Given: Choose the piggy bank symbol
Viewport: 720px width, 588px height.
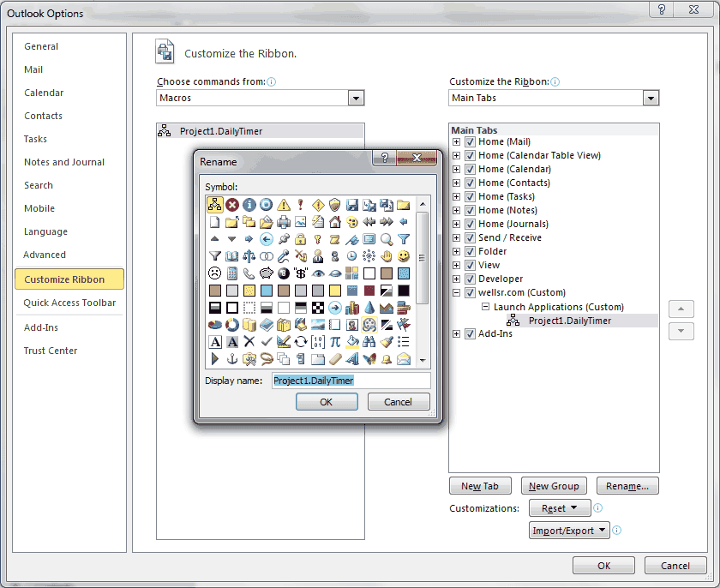Looking at the screenshot, I should 266,273.
